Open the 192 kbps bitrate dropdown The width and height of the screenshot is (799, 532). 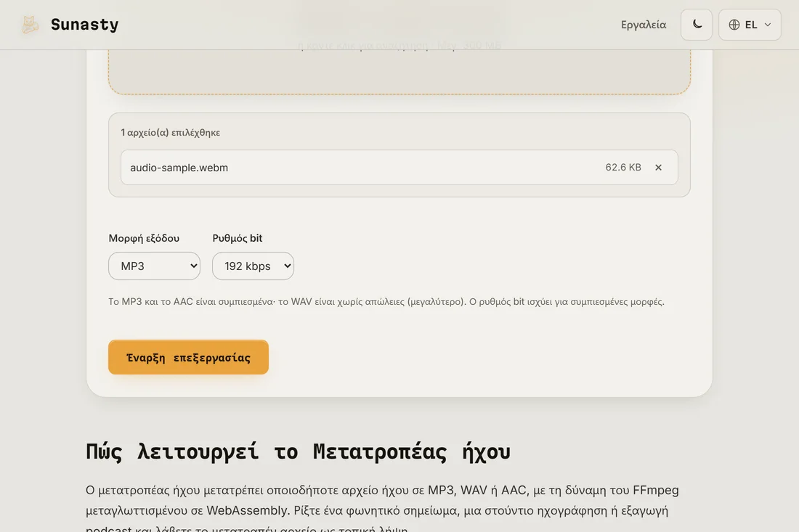tap(254, 266)
